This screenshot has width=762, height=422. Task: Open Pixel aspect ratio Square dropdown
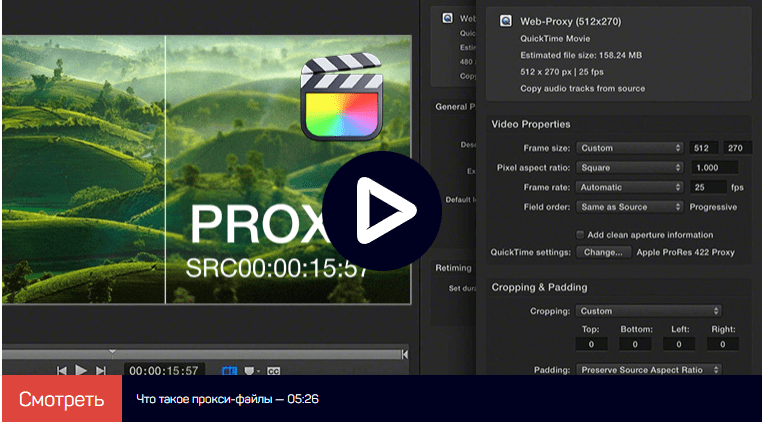[x=630, y=168]
